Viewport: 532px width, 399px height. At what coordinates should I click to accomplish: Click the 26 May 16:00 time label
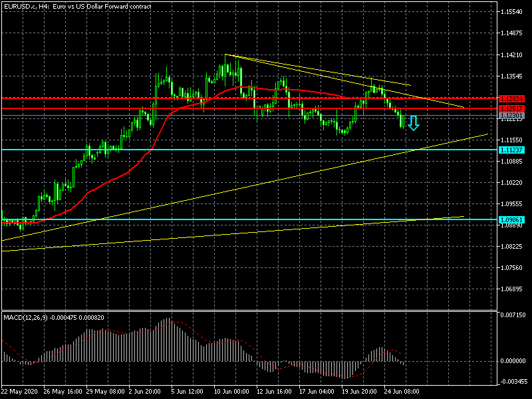[63, 392]
